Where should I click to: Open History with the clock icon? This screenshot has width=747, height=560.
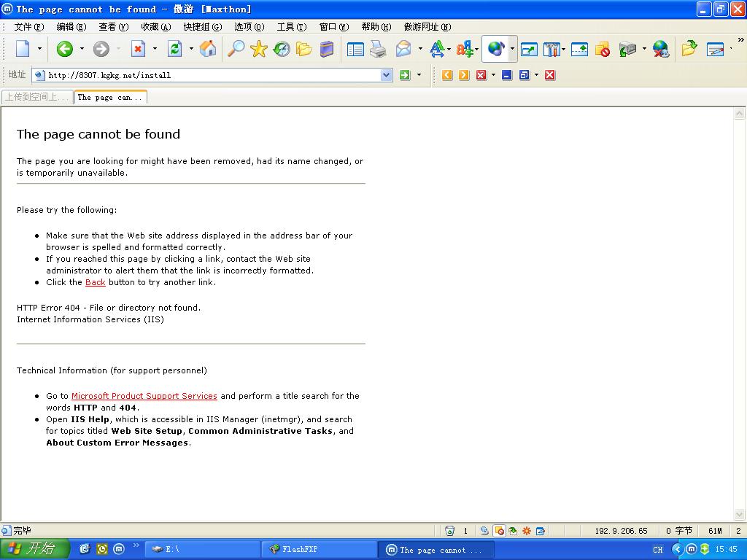(x=282, y=49)
